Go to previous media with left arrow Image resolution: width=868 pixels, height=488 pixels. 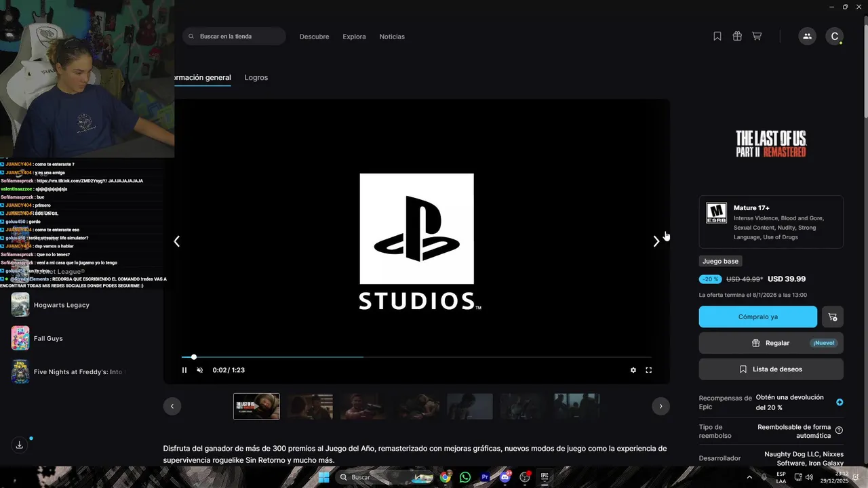click(x=177, y=241)
